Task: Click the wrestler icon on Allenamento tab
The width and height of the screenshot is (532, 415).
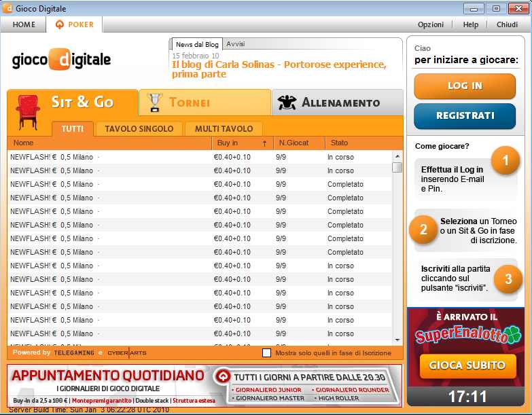Action: coord(287,103)
